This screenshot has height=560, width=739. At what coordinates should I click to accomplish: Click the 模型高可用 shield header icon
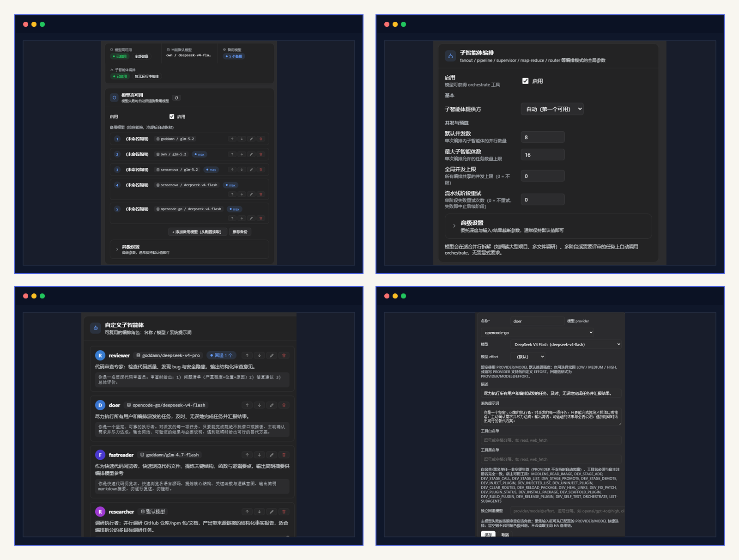(115, 97)
